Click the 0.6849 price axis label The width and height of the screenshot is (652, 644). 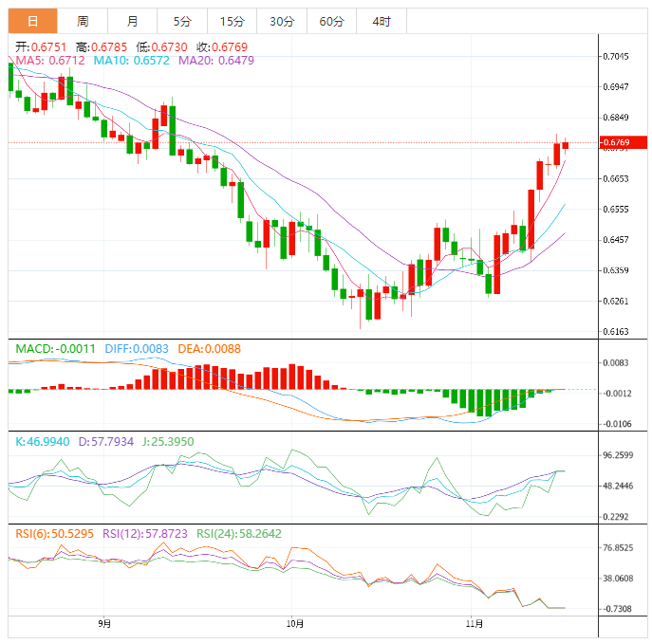[616, 118]
